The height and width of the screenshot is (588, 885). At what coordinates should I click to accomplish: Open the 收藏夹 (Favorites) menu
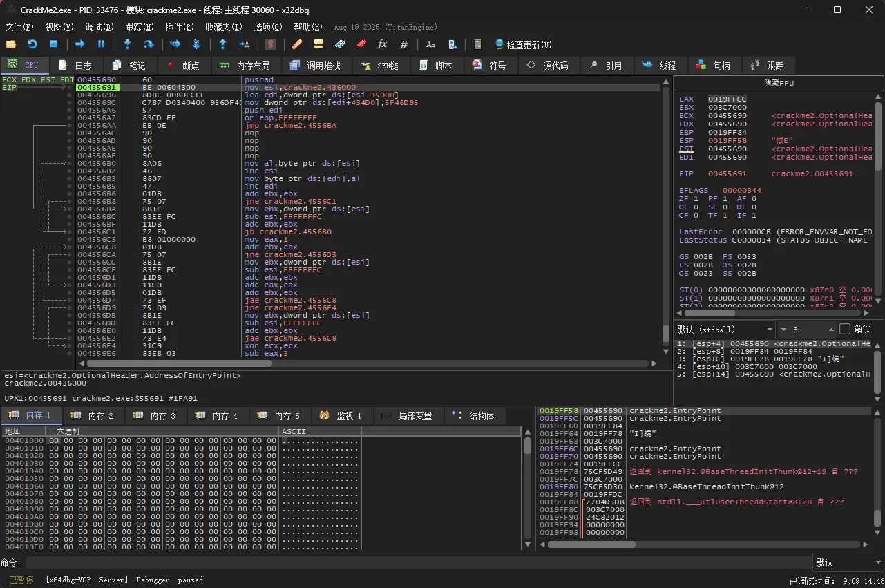click(x=224, y=27)
